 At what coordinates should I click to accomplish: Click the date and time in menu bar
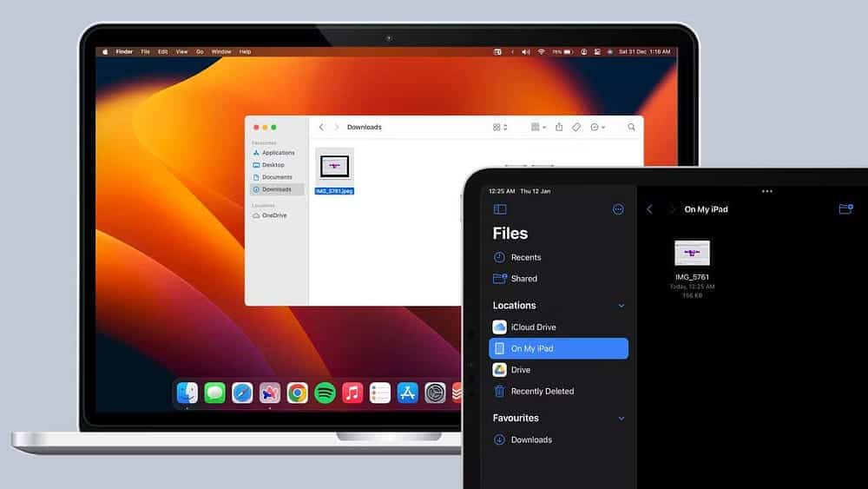pos(644,51)
